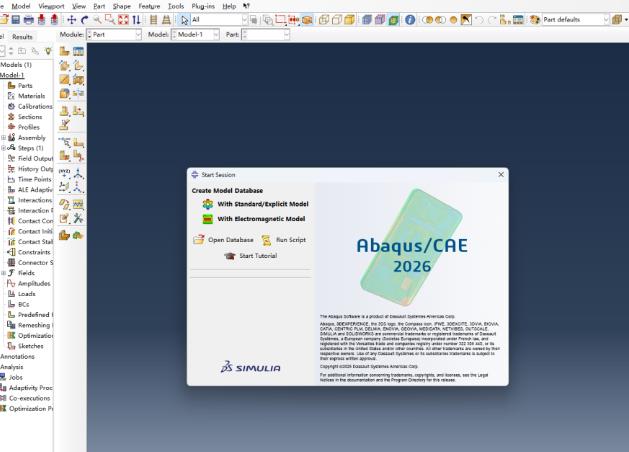Open the Module dropdown showing Part
The image size is (629, 452).
pos(114,35)
